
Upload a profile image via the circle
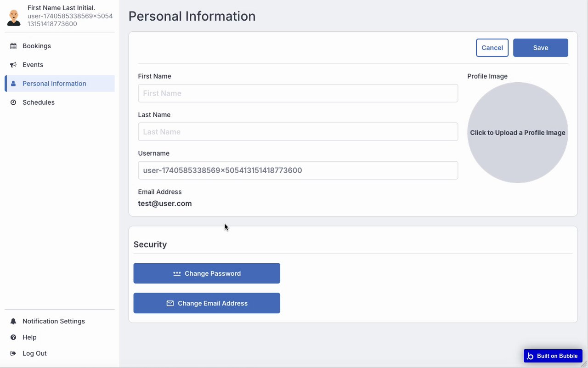pyautogui.click(x=518, y=133)
